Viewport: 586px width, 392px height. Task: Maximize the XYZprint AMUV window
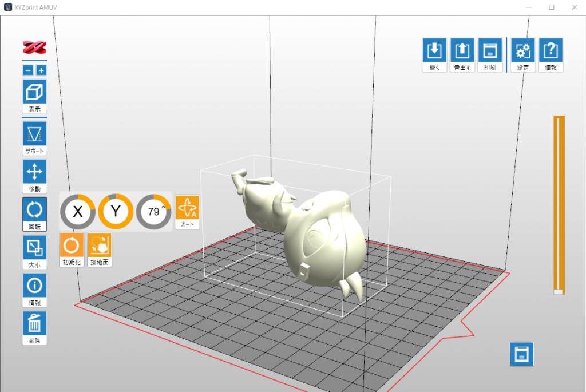[x=552, y=7]
